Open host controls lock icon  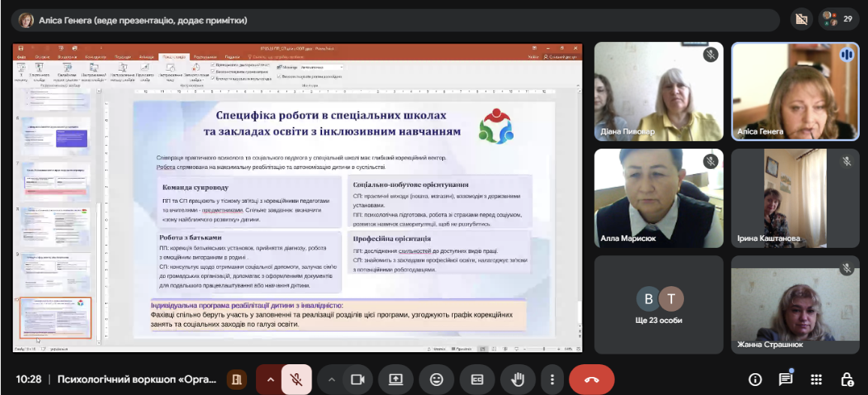[x=848, y=379]
